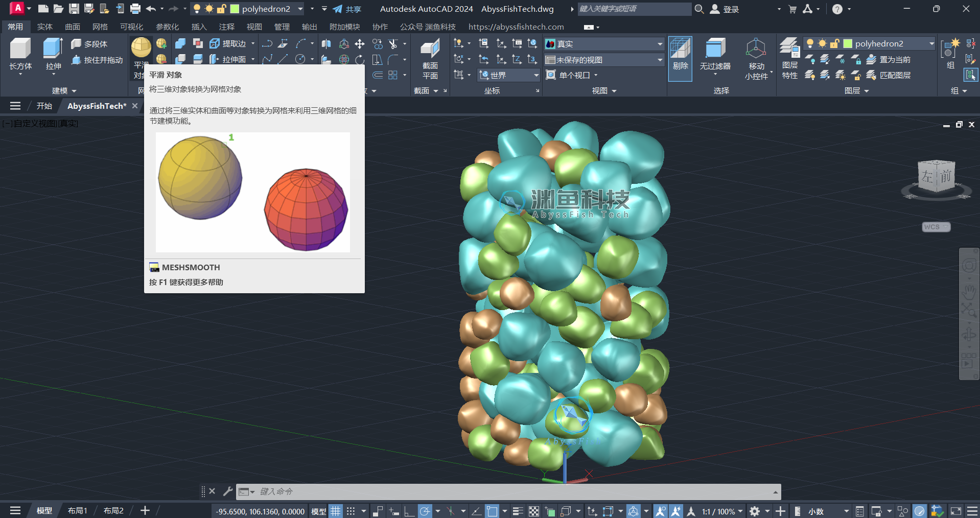Click the Polysolid (多段体) tool
This screenshot has width=980, height=518.
point(90,44)
